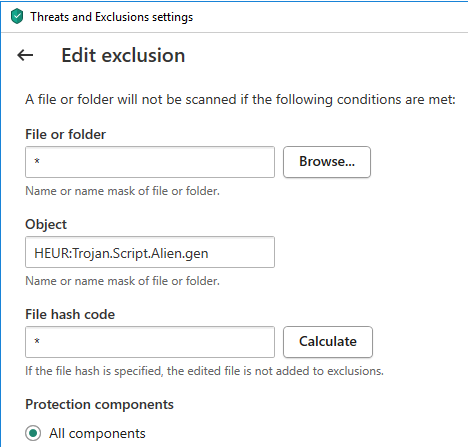Click the Object label
This screenshot has height=447, width=468.
tap(46, 225)
